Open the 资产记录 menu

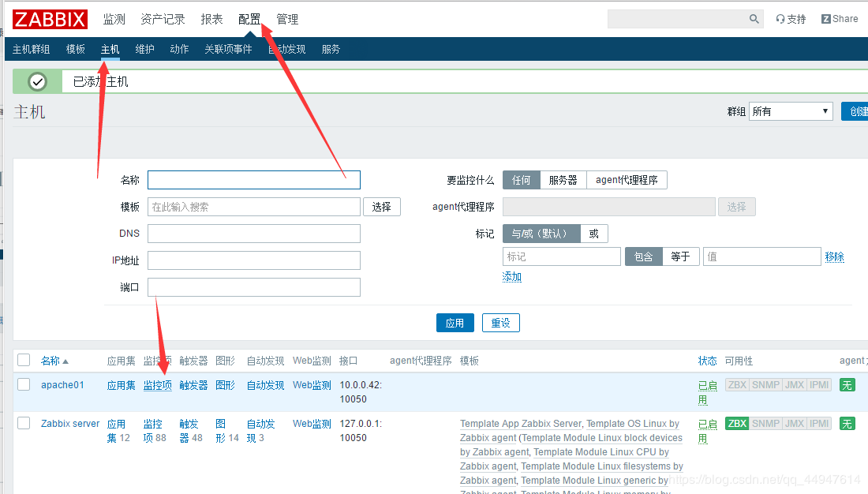click(163, 20)
